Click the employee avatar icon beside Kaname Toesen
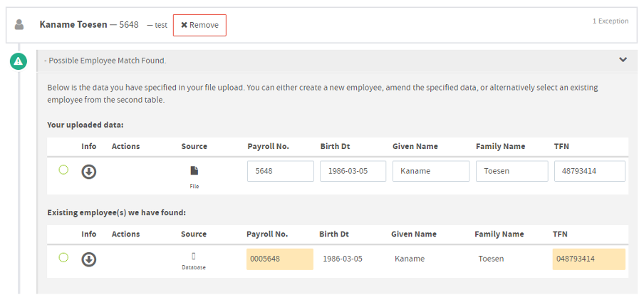Viewport: 644px width, 305px height. point(19,25)
